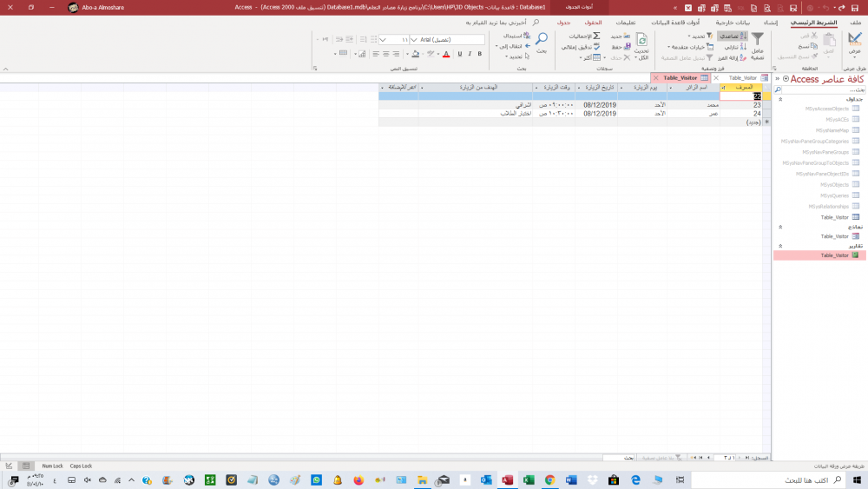Align text left in the ribbon
The width and height of the screenshot is (868, 489).
(x=376, y=54)
